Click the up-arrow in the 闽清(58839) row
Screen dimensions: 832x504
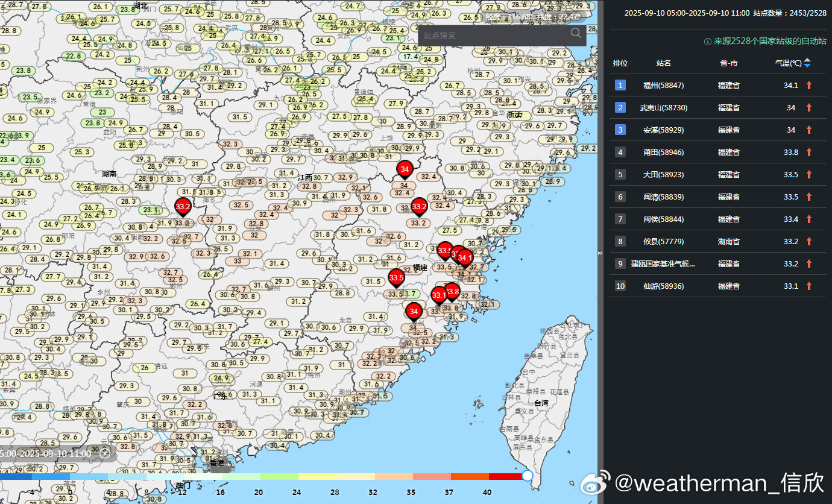pyautogui.click(x=809, y=197)
